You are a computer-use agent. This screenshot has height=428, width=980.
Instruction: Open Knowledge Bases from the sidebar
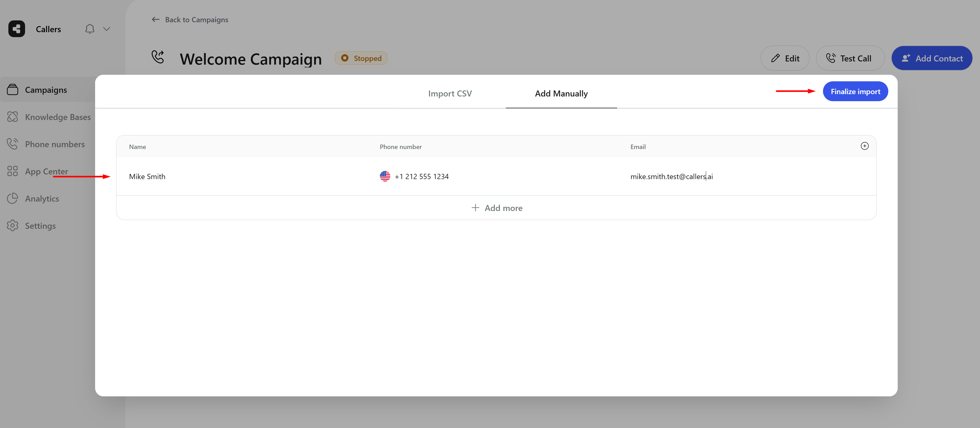click(57, 117)
